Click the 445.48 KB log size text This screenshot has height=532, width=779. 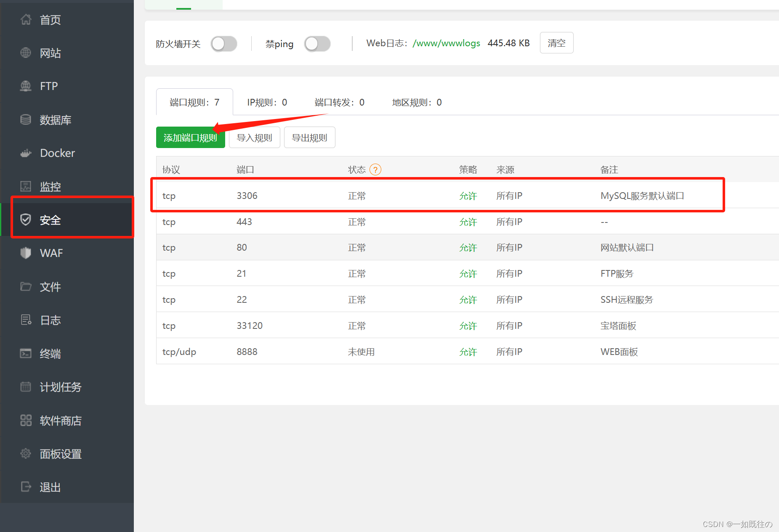509,43
